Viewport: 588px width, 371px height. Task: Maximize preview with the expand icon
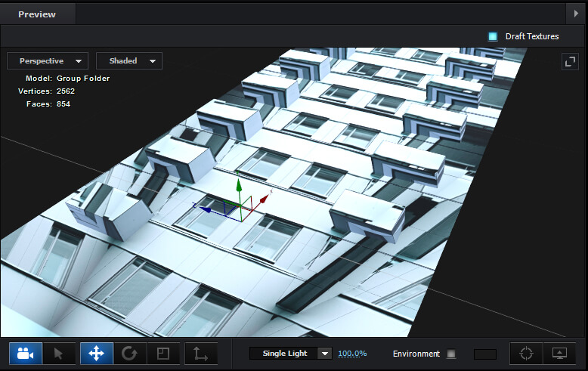click(570, 61)
